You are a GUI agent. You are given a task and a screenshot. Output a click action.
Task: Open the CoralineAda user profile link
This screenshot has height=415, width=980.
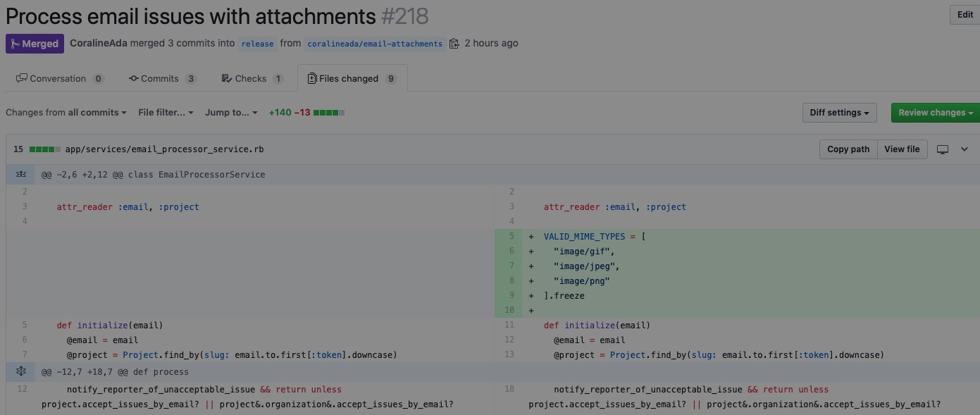99,44
